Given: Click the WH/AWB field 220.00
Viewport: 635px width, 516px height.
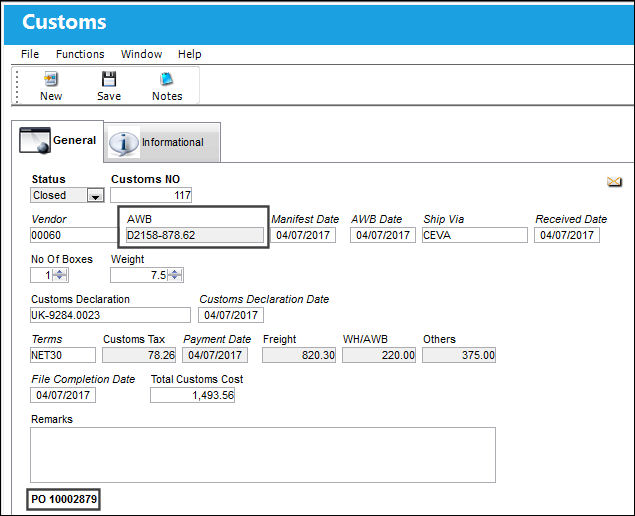Looking at the screenshot, I should (x=379, y=355).
